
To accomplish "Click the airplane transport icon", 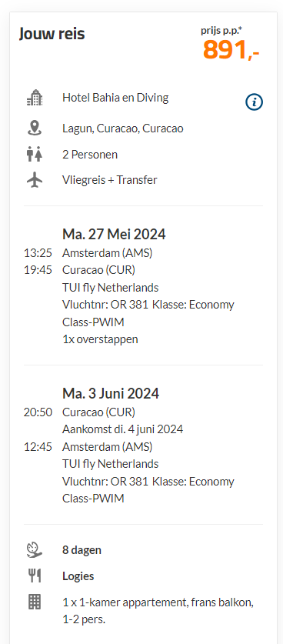I will (35, 180).
